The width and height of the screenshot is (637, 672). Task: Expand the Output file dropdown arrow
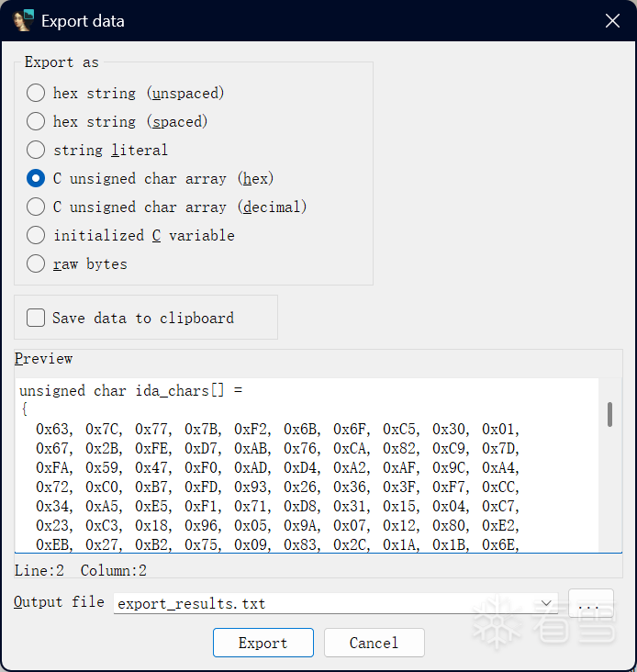coord(548,603)
